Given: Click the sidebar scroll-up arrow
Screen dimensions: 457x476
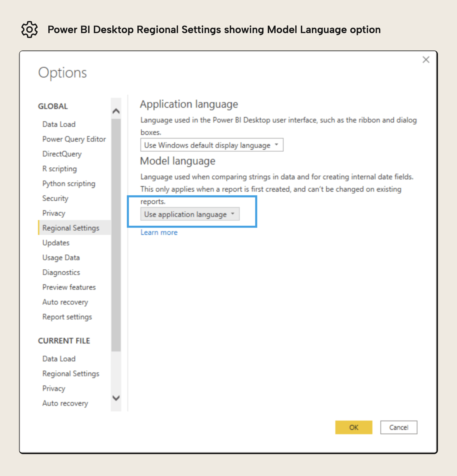Looking at the screenshot, I should point(116,111).
